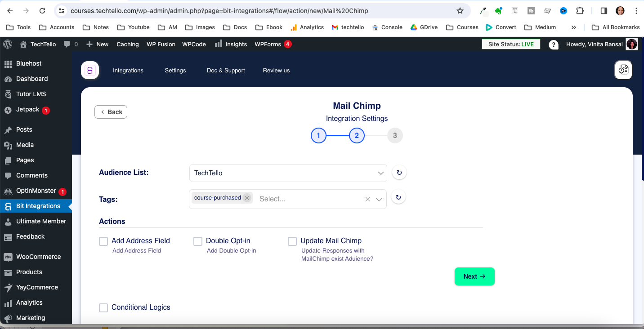Open the All Bookmarks folder
Screen dimensions: 644x329
click(616, 27)
